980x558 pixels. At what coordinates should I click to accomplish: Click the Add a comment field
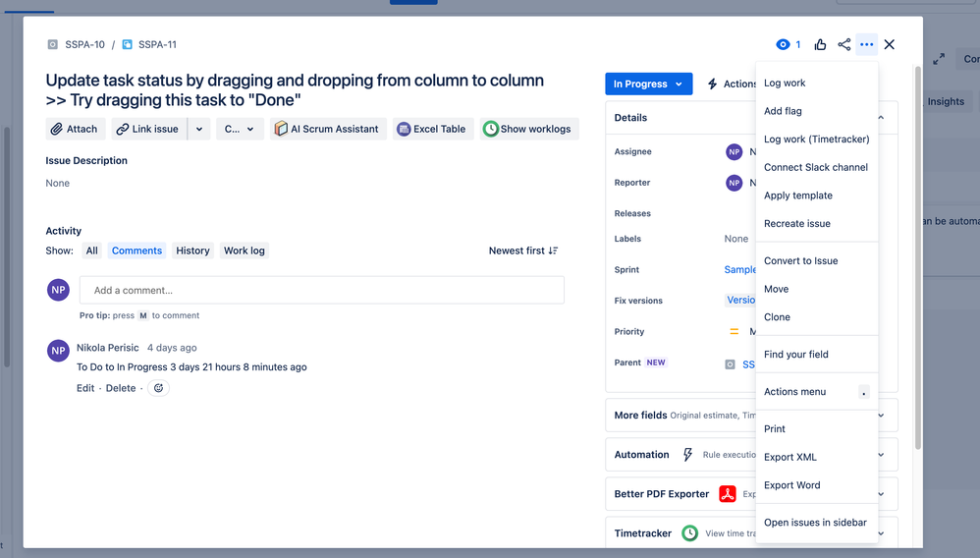[x=322, y=290]
